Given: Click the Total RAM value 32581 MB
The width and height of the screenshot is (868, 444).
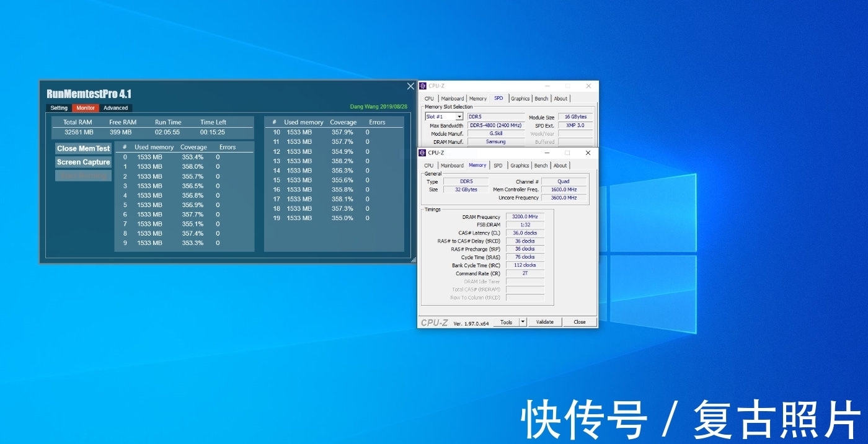Looking at the screenshot, I should [x=79, y=132].
